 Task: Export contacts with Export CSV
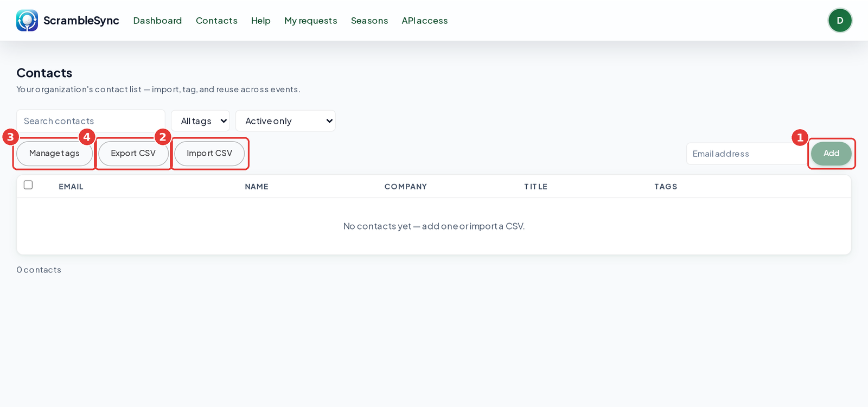(x=133, y=154)
